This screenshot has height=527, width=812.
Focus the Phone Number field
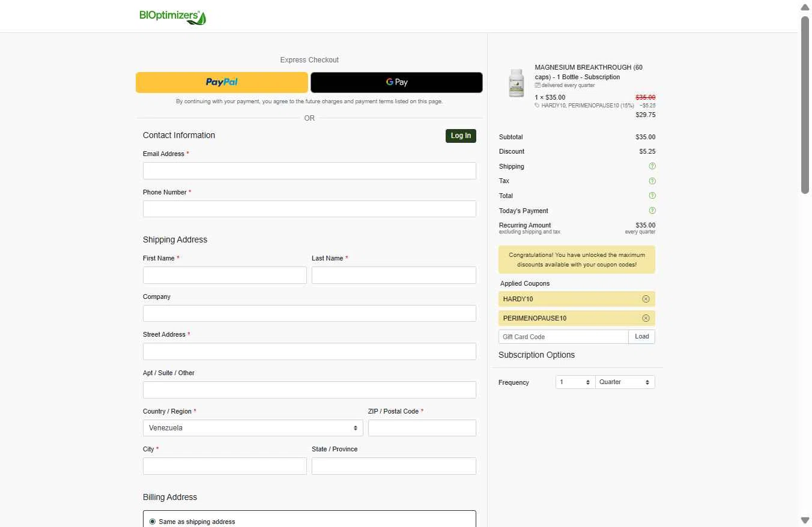pos(309,209)
